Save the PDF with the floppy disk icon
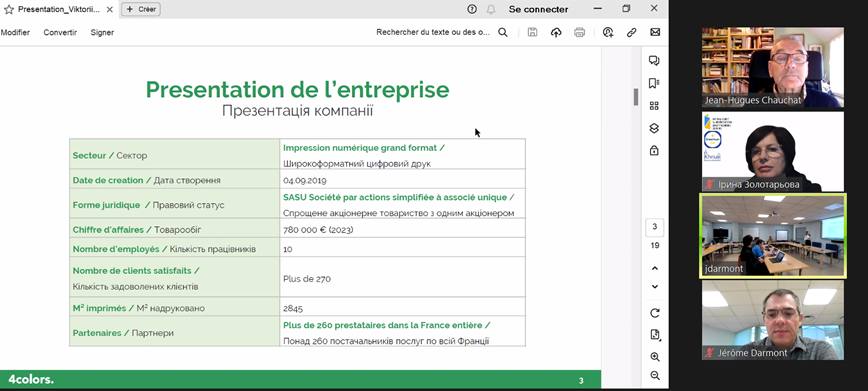Image resolution: width=868 pixels, height=391 pixels. coord(533,32)
